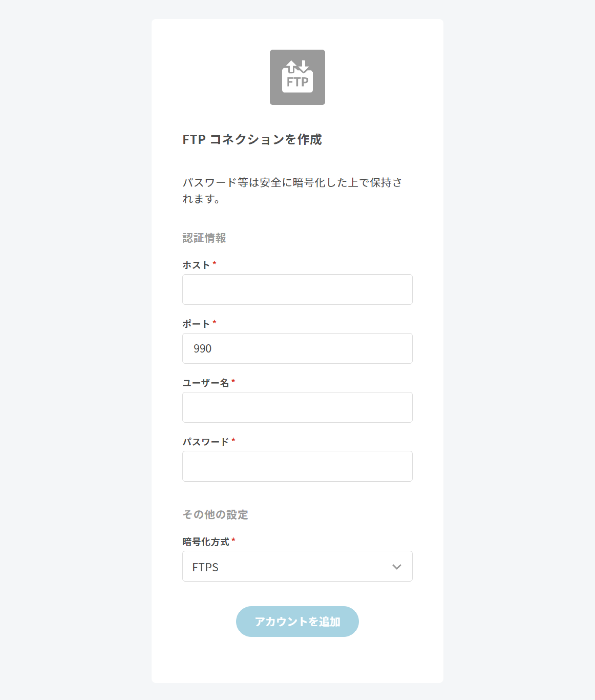Viewport: 595px width, 700px height.
Task: Click into the ポート field showing 990
Action: coord(297,348)
